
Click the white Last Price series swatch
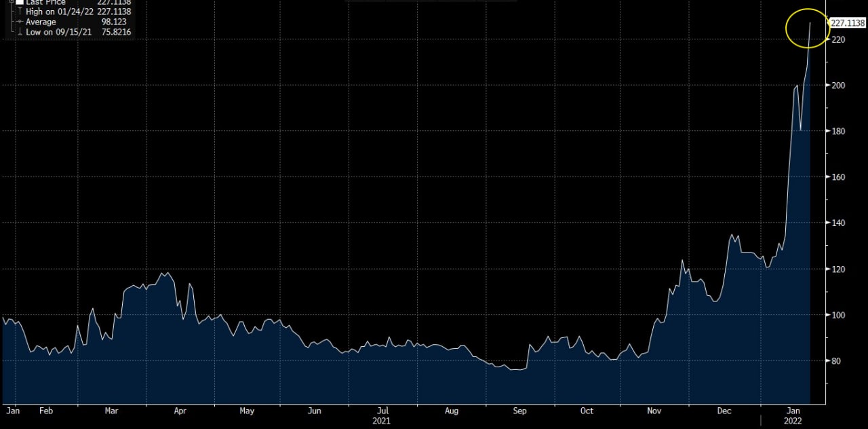coord(20,2)
